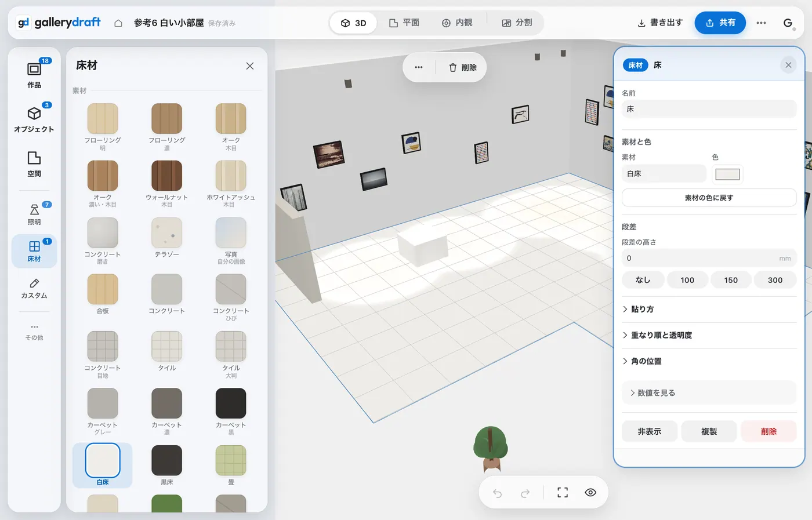
Task: Open the top-right three-dots menu
Action: 762,23
